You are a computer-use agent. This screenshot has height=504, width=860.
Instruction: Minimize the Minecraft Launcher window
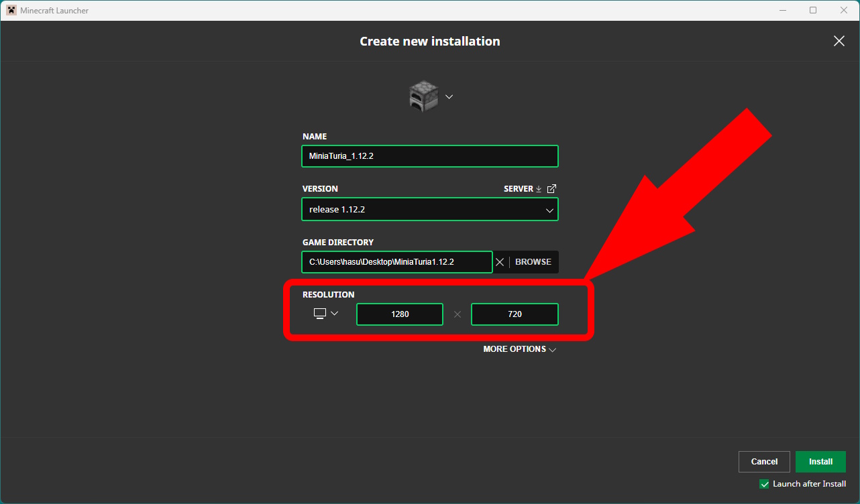(782, 10)
